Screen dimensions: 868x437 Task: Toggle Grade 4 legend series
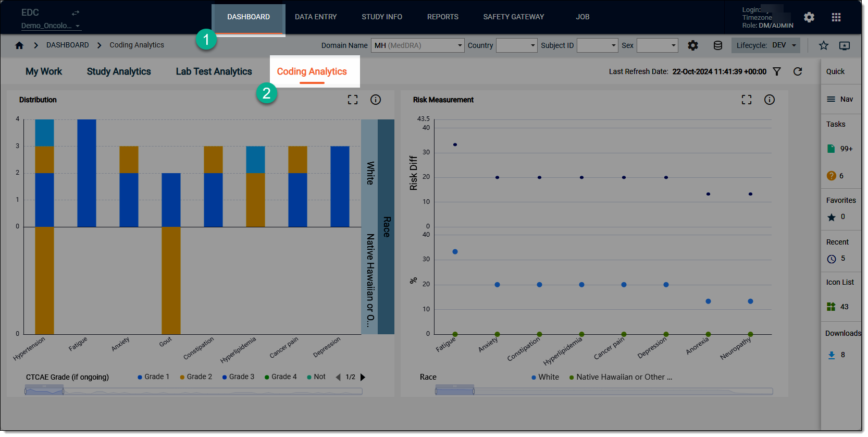[x=280, y=377]
